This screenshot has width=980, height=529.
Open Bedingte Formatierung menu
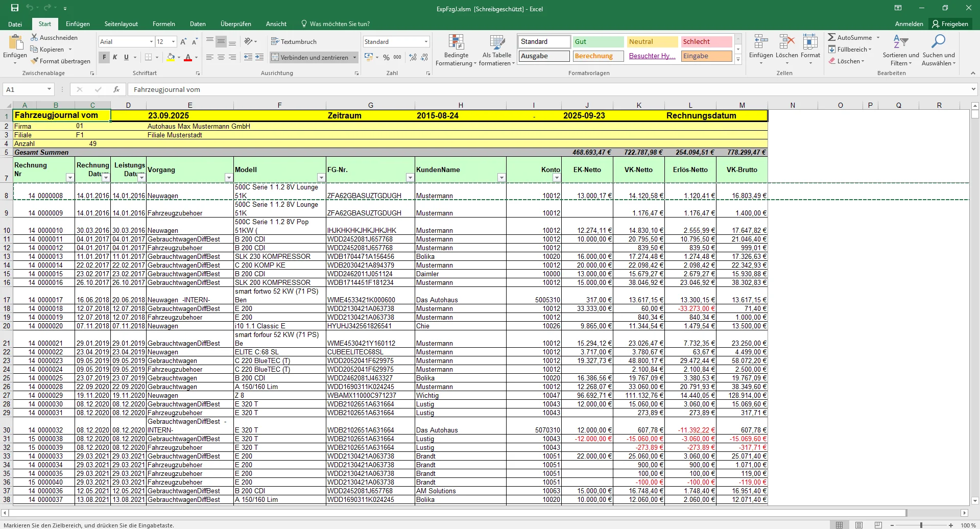coord(456,50)
